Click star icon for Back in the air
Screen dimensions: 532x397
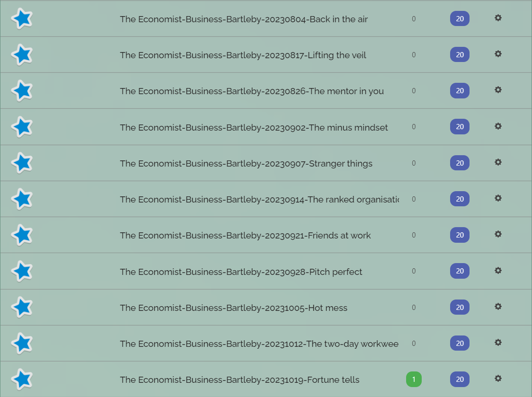click(x=22, y=18)
